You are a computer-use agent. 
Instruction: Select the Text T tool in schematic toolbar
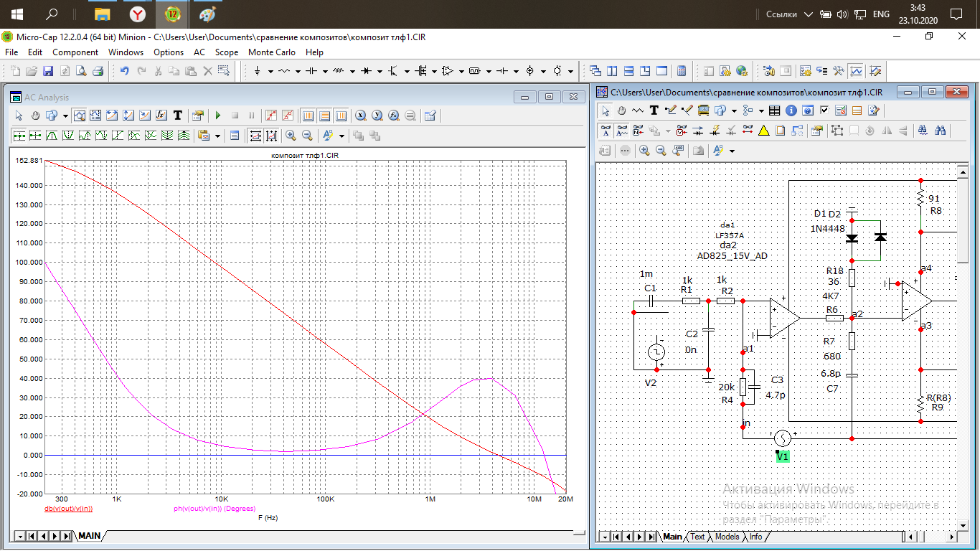pos(654,110)
